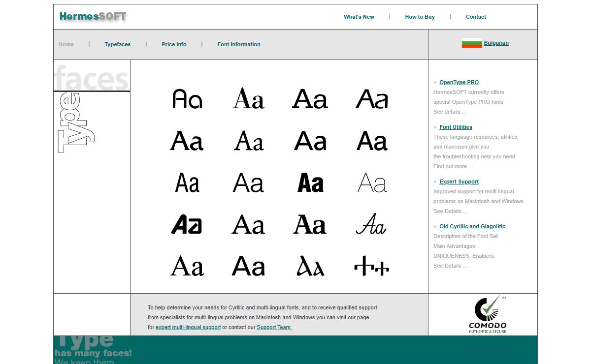Choose the heavy black condensed Aa sample
The height and width of the screenshot is (364, 591).
pyautogui.click(x=310, y=183)
